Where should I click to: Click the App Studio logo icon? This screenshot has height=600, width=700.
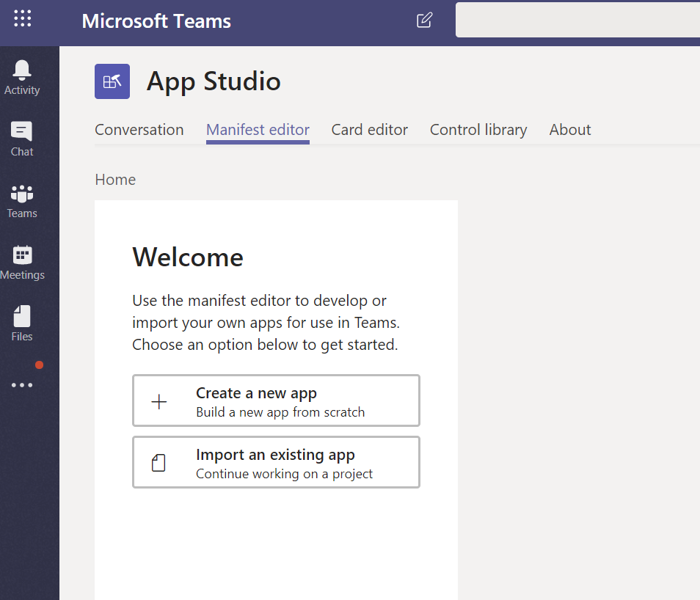coord(112,81)
